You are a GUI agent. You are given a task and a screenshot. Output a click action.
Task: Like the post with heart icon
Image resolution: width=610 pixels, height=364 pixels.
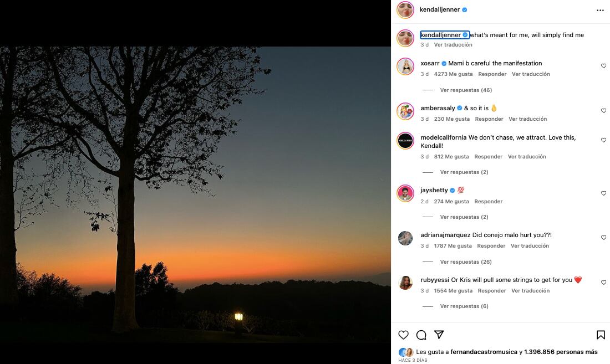pos(404,335)
